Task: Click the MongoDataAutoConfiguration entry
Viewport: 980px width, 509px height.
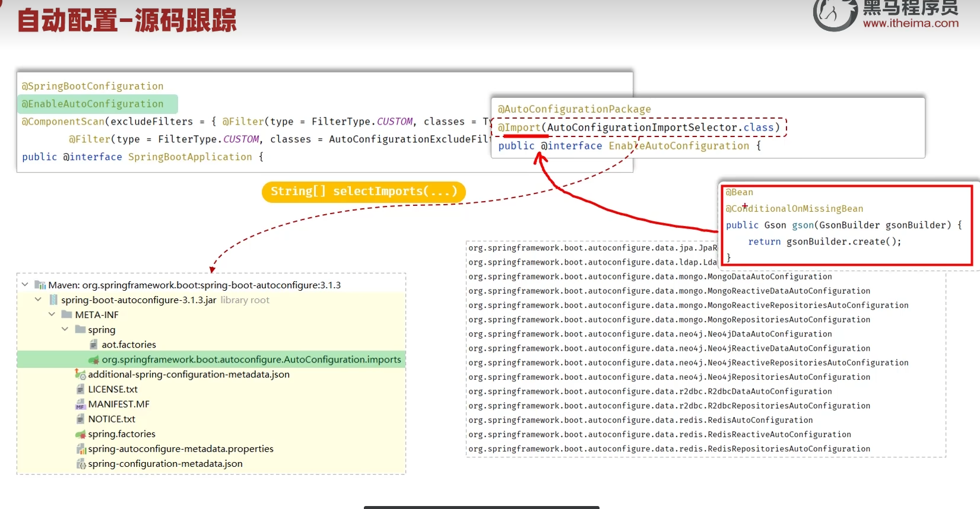Action: point(650,276)
